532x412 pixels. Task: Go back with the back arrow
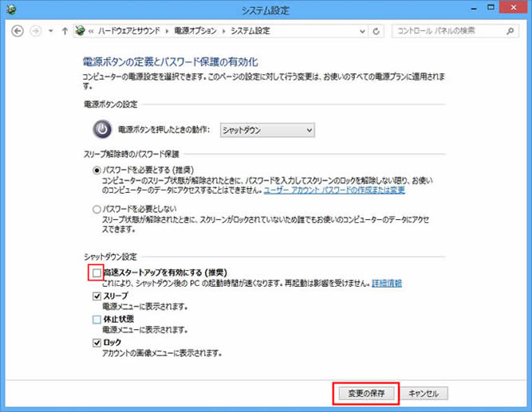coord(18,31)
